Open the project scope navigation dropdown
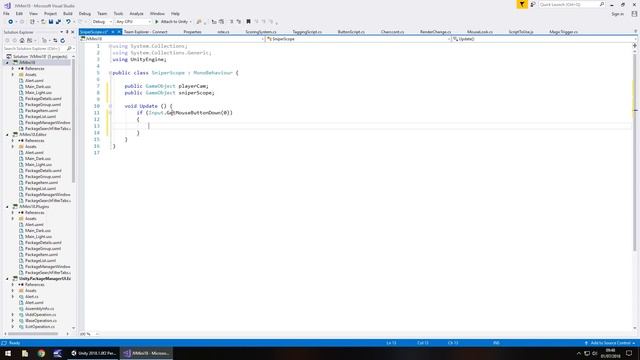640x360 pixels. 172,39
